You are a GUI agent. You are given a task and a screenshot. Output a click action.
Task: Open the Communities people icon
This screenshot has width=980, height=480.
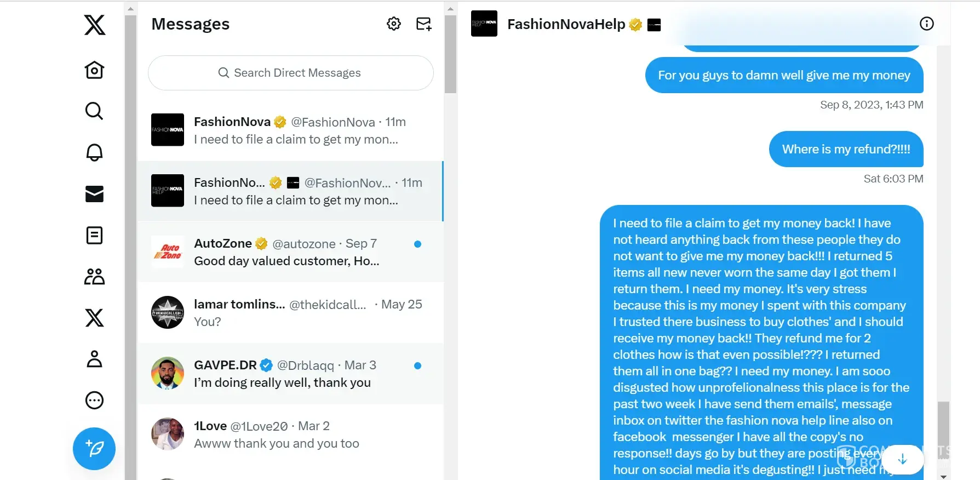[x=94, y=277]
